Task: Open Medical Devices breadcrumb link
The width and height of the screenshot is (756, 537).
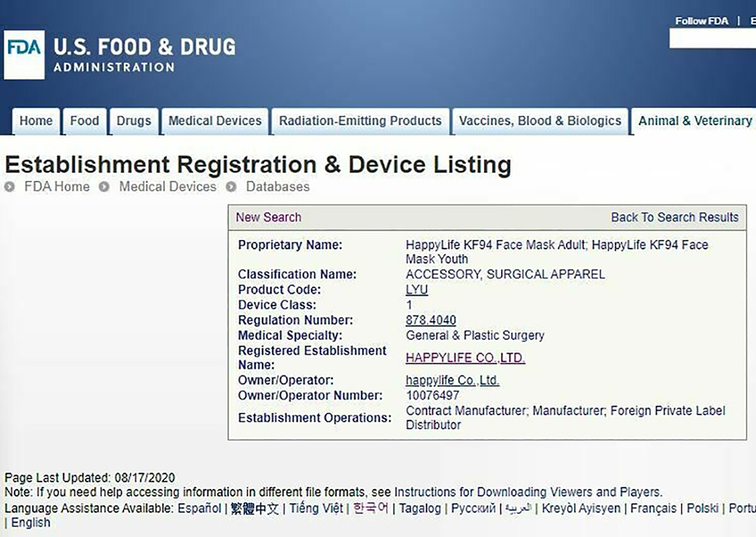Action: tap(168, 187)
